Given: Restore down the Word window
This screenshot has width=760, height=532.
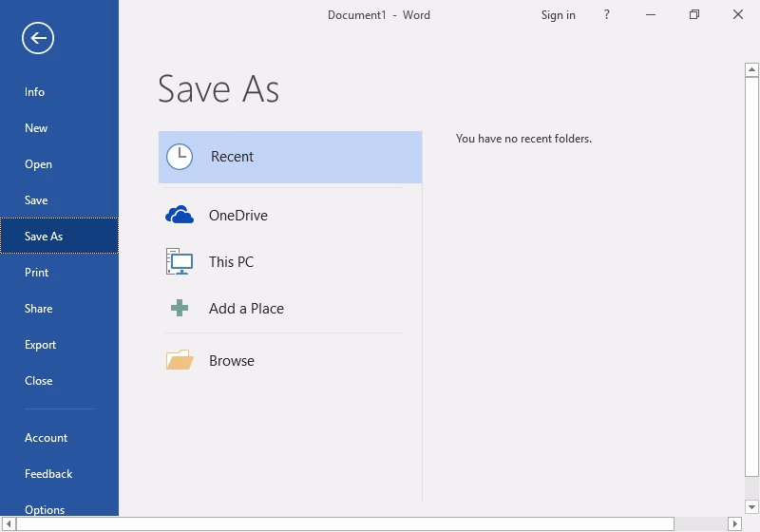Looking at the screenshot, I should coord(694,14).
